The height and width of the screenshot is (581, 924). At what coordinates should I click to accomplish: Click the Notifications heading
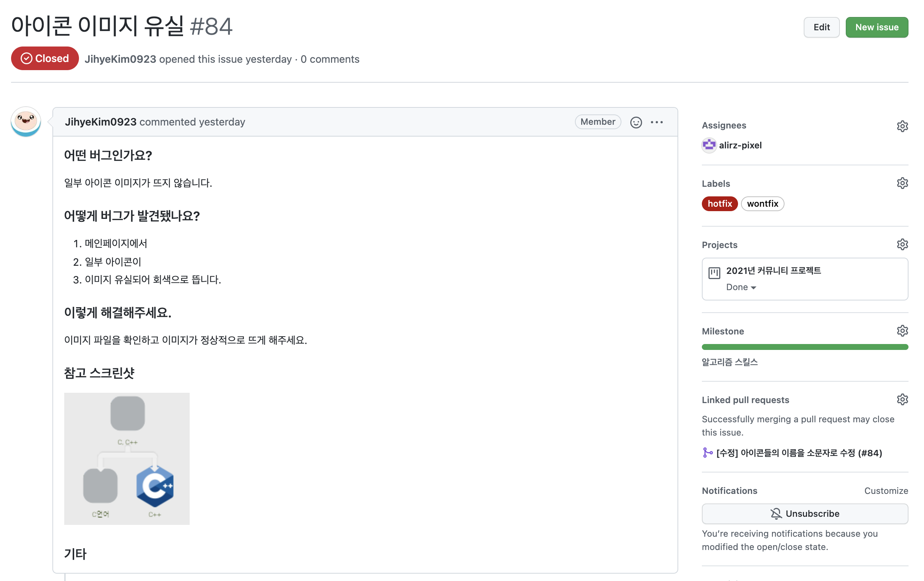[x=730, y=491]
